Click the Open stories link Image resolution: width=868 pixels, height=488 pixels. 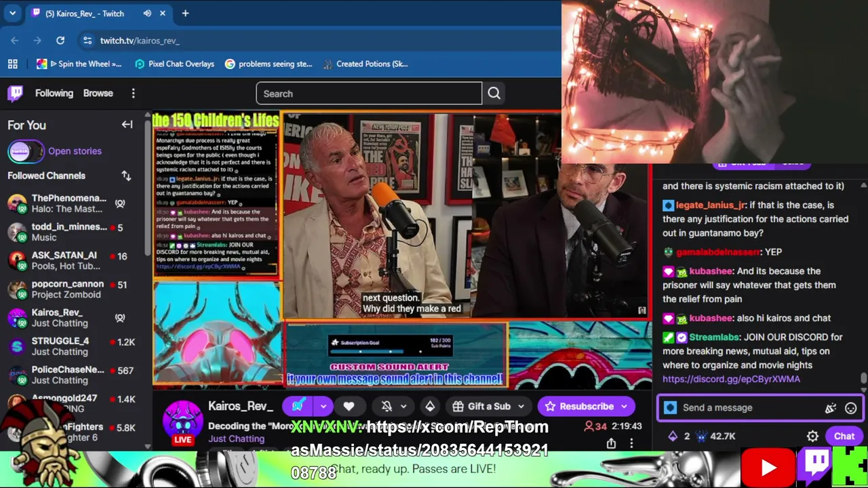pos(75,151)
